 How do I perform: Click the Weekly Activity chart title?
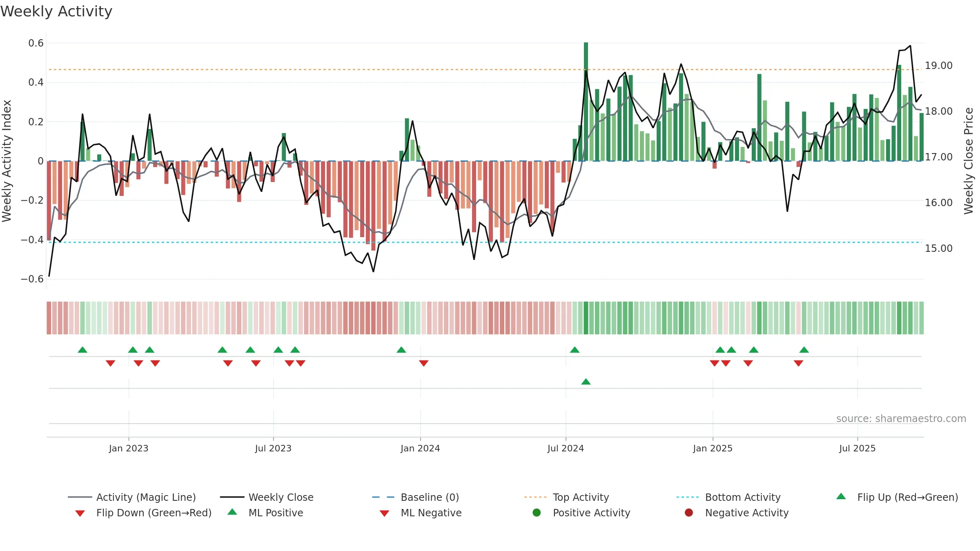click(x=56, y=11)
